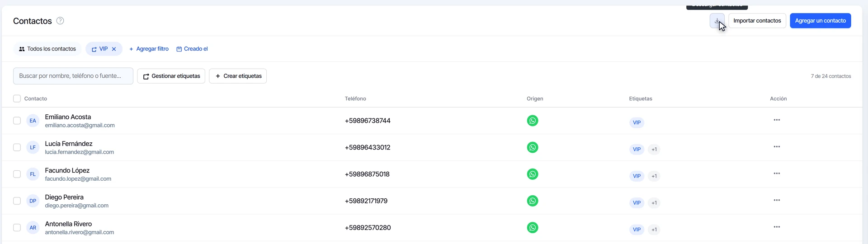Click the LF avatar of Lucía Fernández
The height and width of the screenshot is (244, 868).
coord(33,147)
